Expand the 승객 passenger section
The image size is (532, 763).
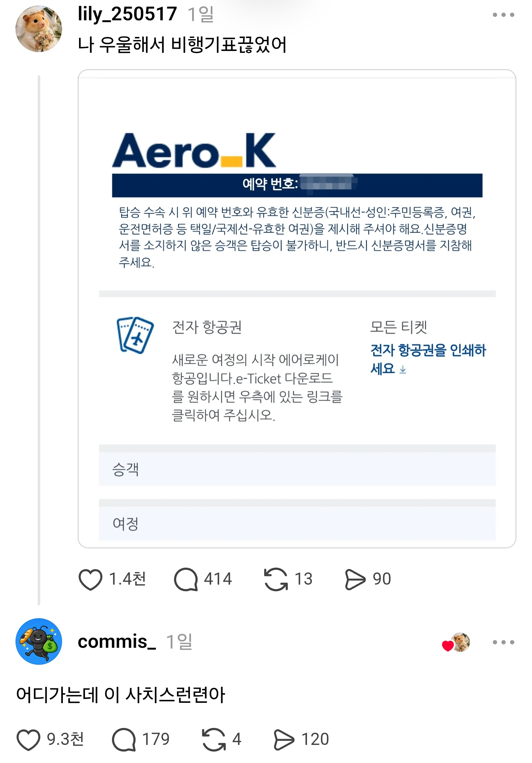point(297,469)
